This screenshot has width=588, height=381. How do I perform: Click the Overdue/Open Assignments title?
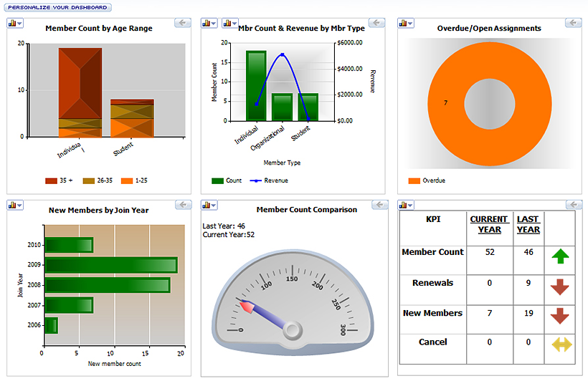[x=489, y=29]
